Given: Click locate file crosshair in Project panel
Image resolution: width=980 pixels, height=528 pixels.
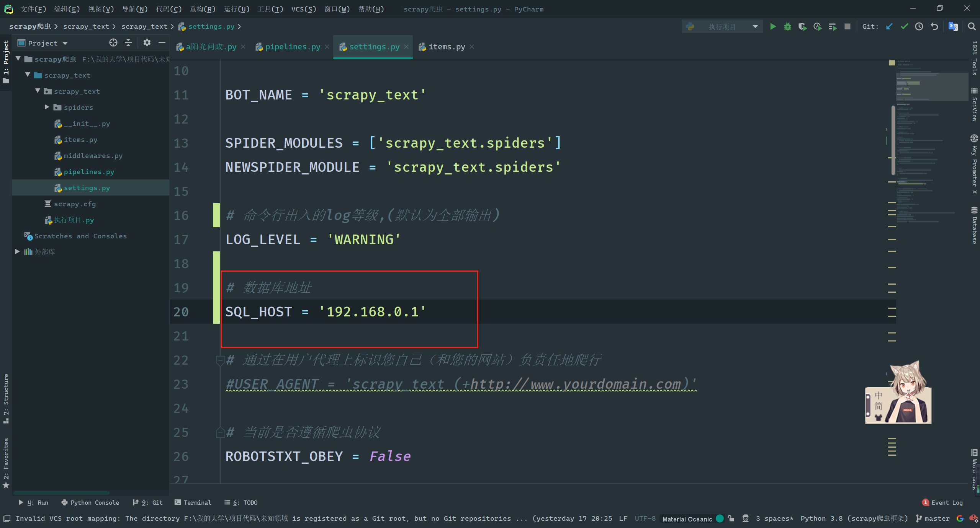Looking at the screenshot, I should coord(113,42).
